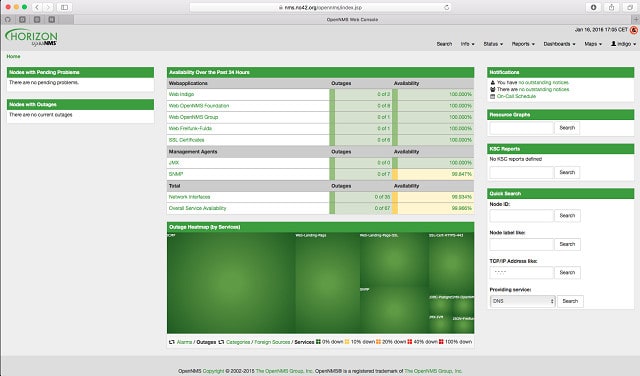Open the Web OpenNMS Foundation link

click(x=199, y=106)
